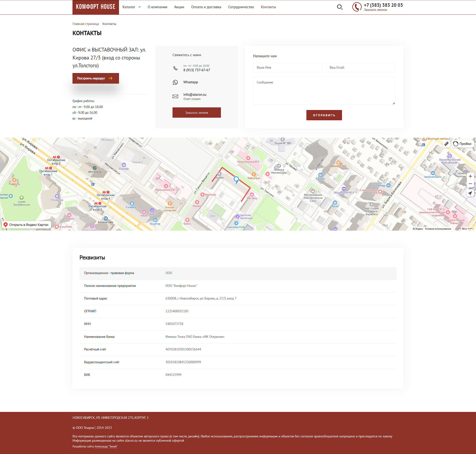Click header phone +7 (383) 383 20 03
This screenshot has width=476, height=454.
[x=383, y=5]
